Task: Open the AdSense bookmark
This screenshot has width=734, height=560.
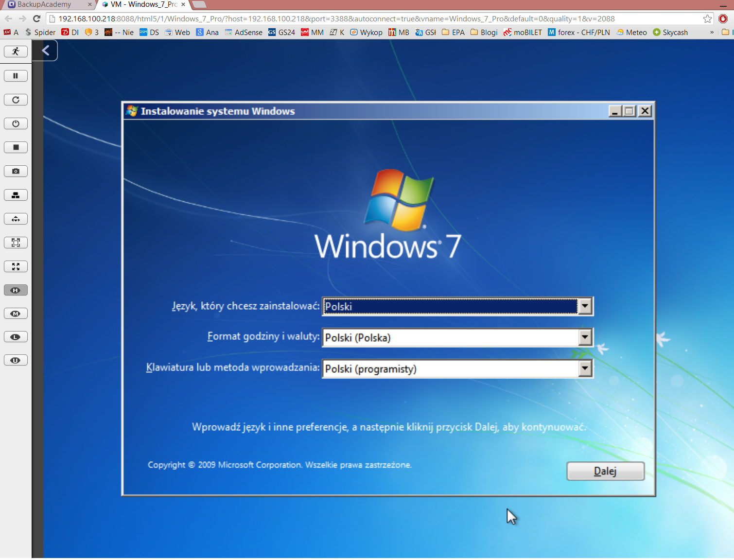Action: click(244, 32)
